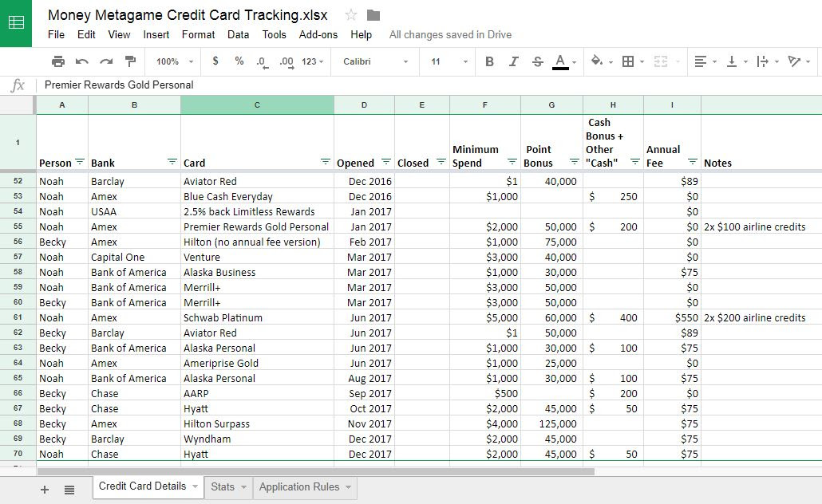Select the $550 annual fee cell

(x=672, y=317)
